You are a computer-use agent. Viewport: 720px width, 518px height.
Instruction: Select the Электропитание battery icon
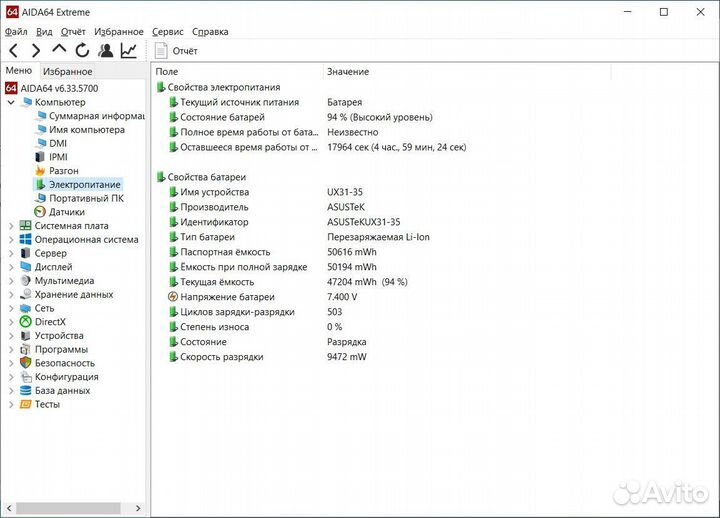pyautogui.click(x=40, y=185)
